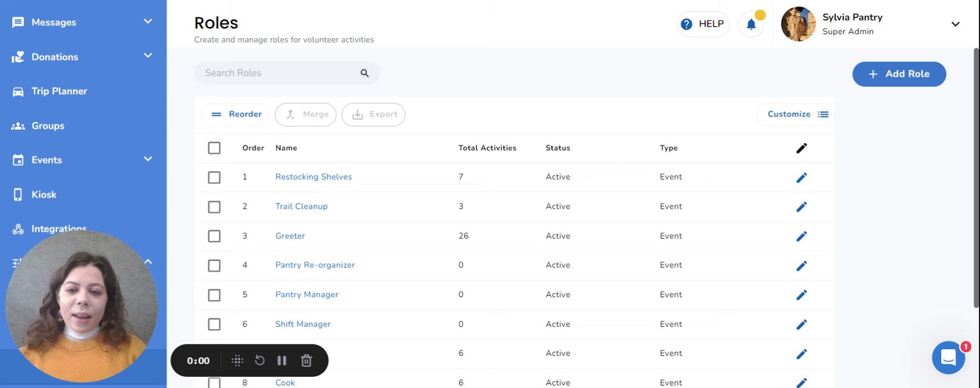
Task: Tick the select-all checkbox in header
Action: tap(214, 148)
